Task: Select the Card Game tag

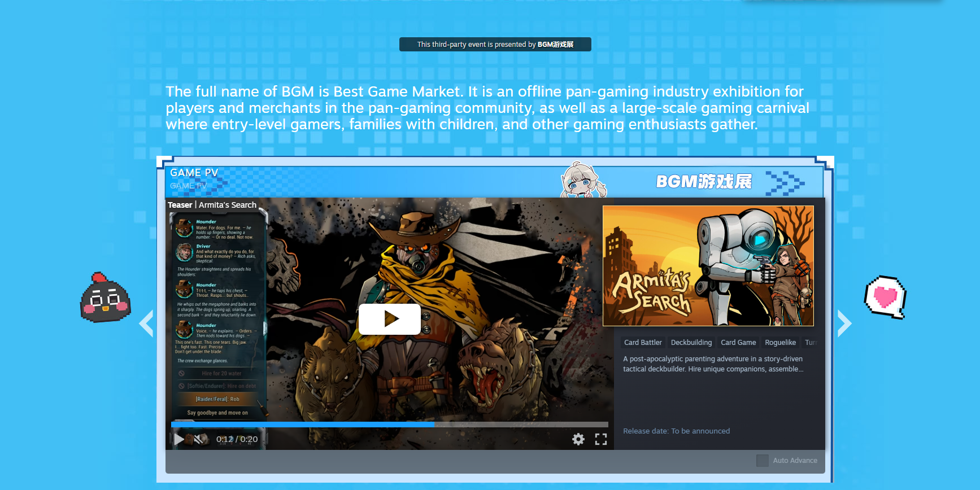Action: coord(738,343)
